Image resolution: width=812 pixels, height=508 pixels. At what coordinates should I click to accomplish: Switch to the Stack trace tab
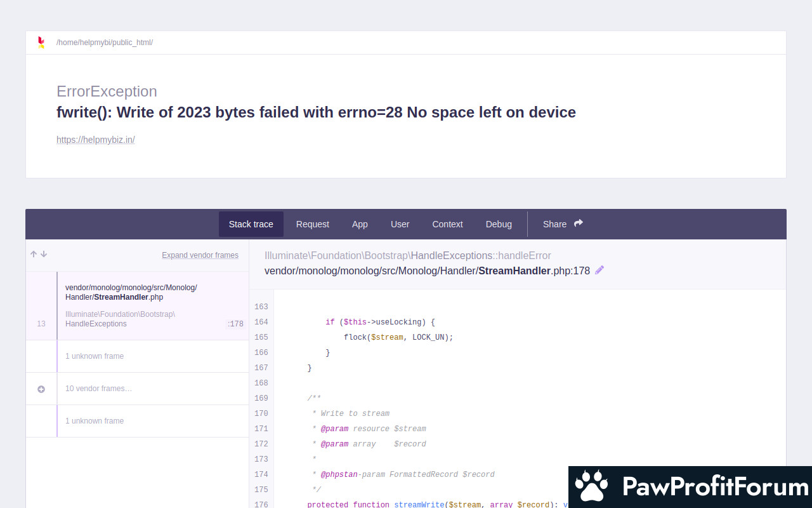click(x=251, y=224)
